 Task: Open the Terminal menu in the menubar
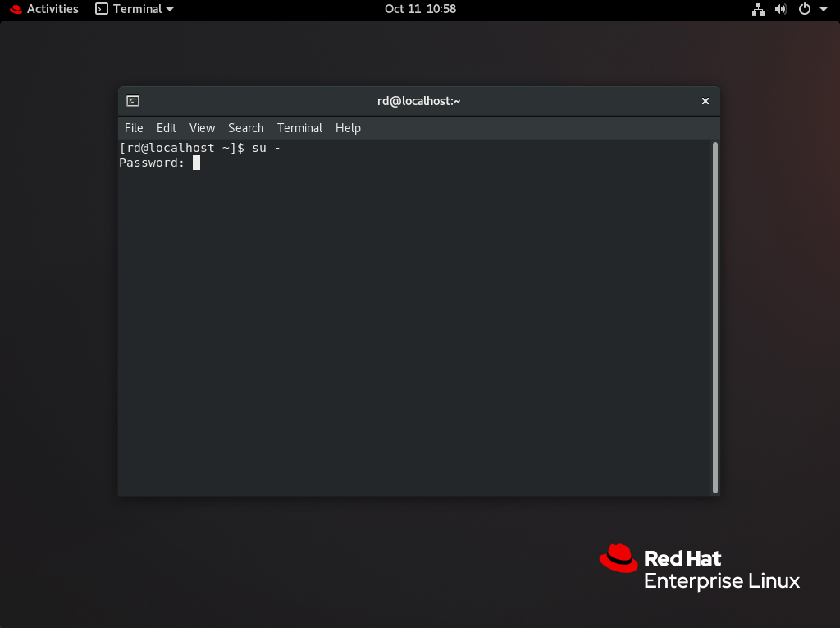(299, 128)
